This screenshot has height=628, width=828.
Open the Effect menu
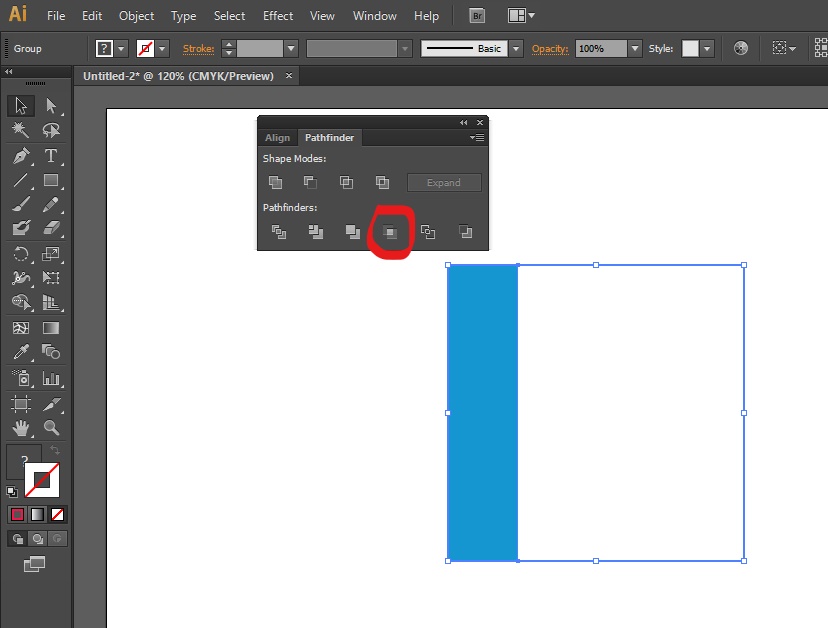pyautogui.click(x=278, y=16)
